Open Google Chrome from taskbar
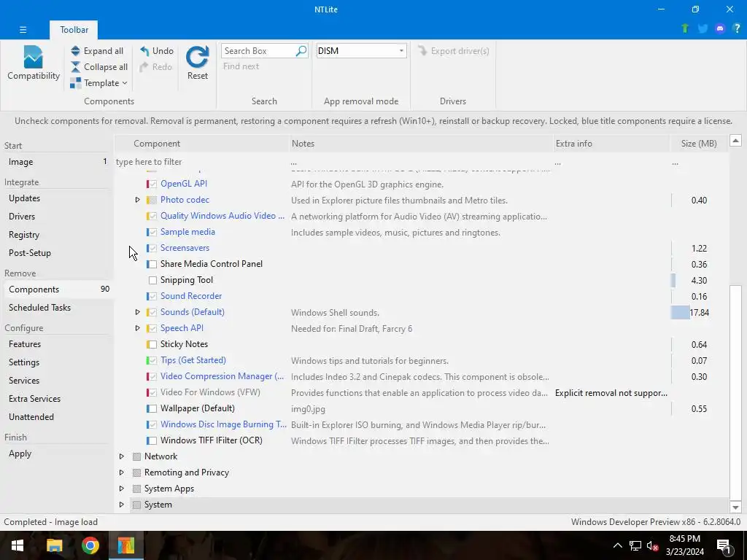747x560 pixels. pos(90,545)
